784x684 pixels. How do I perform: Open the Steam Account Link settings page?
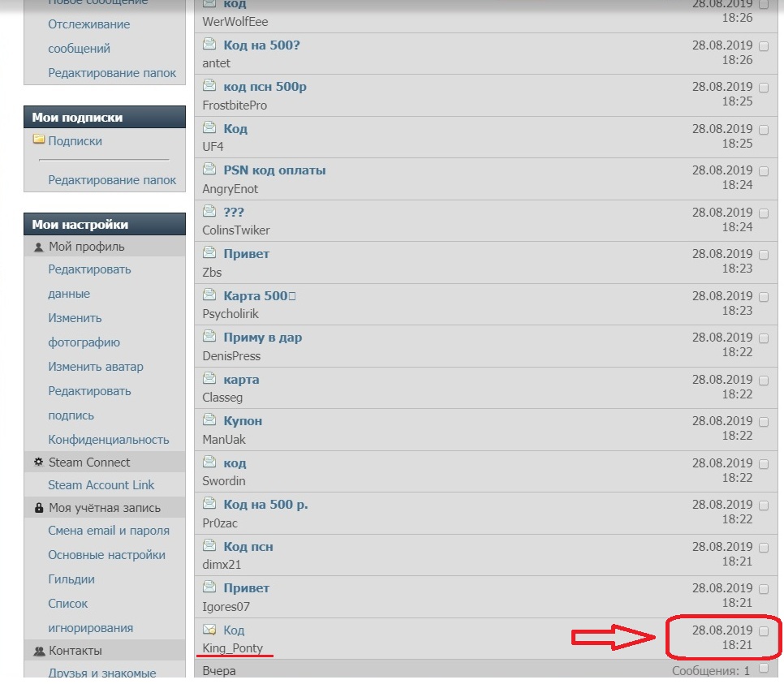tap(101, 485)
